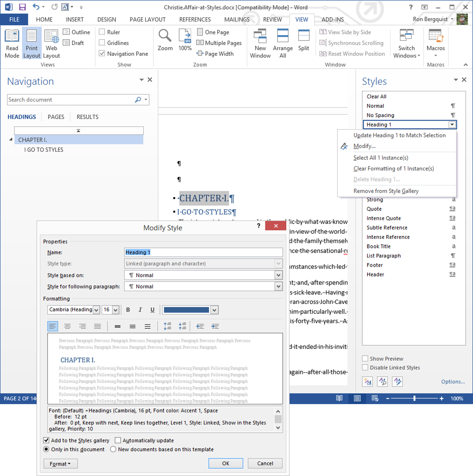
Task: Switch to the REFERENCES ribbon tab
Action: [x=195, y=19]
